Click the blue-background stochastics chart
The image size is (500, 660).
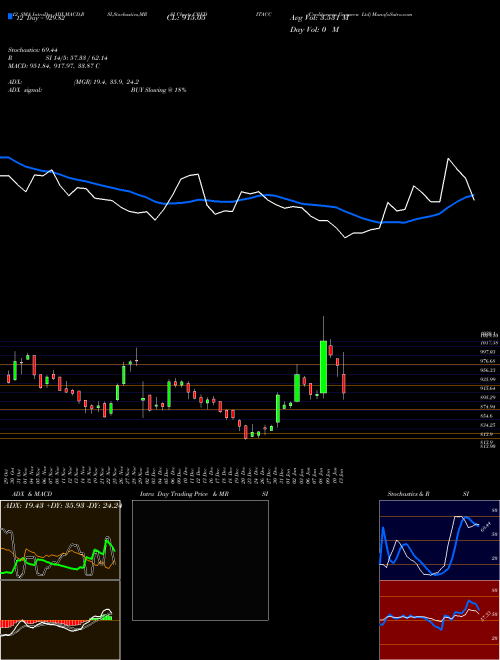(x=439, y=540)
